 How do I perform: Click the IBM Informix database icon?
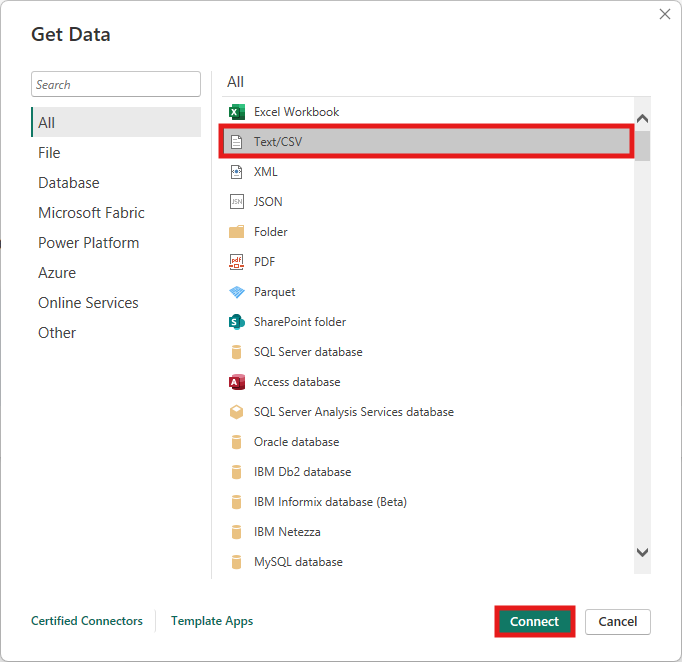(x=237, y=502)
